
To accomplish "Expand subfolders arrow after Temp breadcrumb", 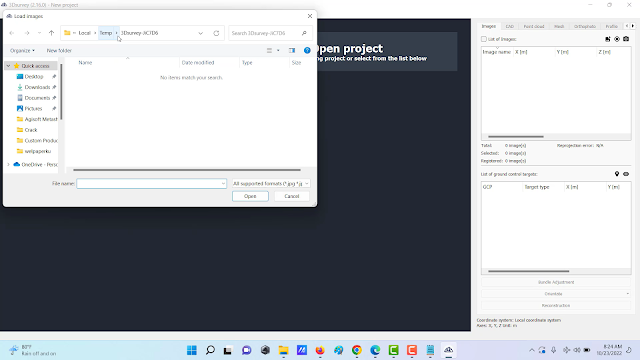I will point(116,33).
